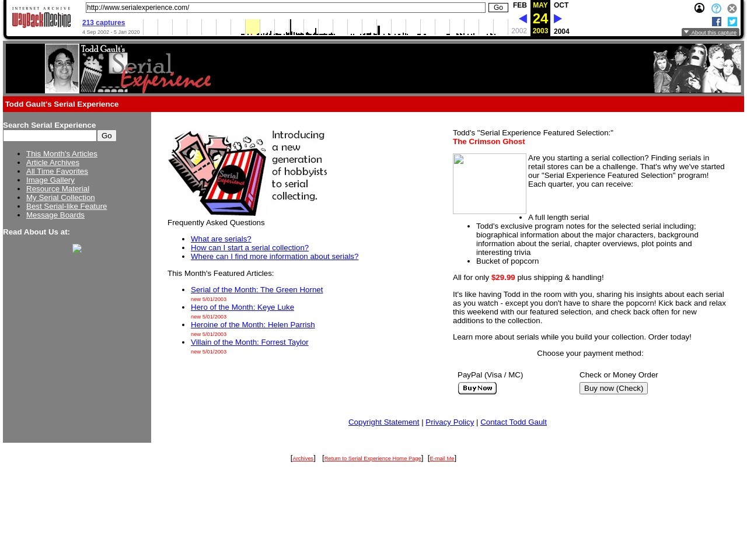Click the 213 captures link

click(x=103, y=23)
